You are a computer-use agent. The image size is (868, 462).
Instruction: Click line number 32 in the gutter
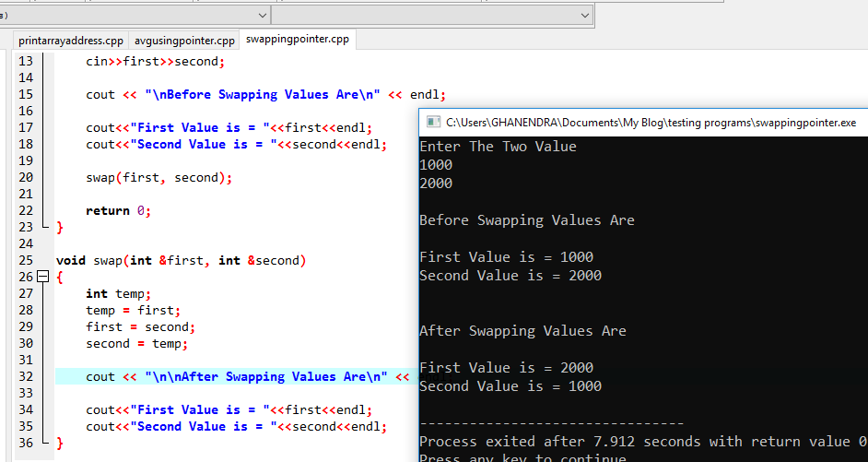[x=26, y=376]
